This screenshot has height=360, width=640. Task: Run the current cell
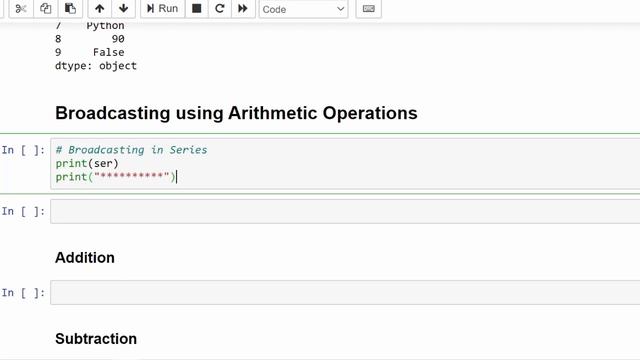162,9
